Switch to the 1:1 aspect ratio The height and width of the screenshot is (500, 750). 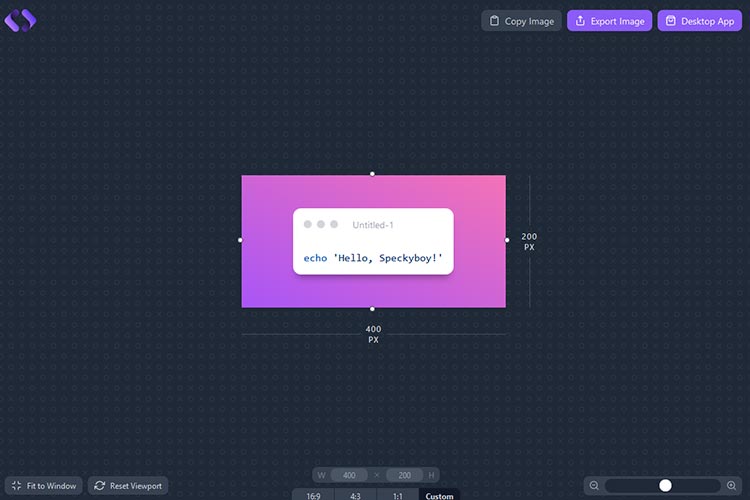(x=398, y=495)
